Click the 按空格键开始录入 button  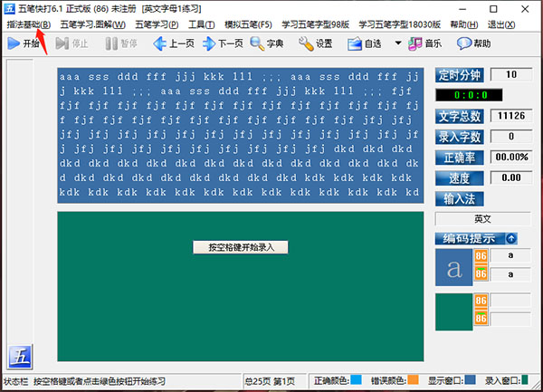click(241, 247)
